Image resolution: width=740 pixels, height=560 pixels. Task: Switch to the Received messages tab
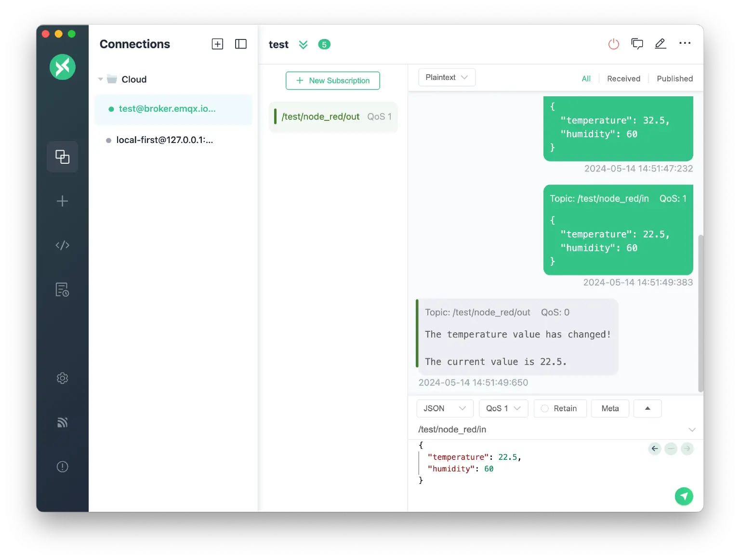tap(623, 78)
